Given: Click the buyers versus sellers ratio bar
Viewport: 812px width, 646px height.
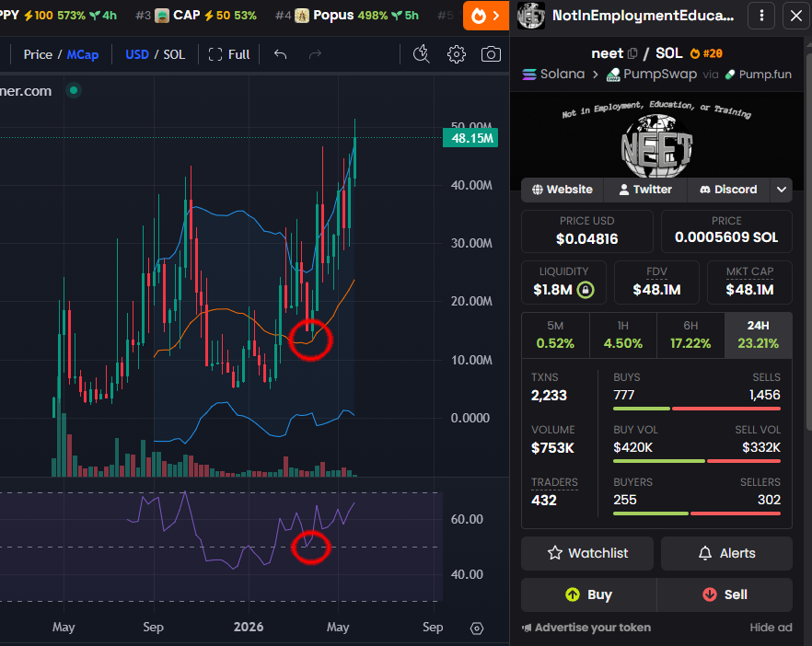Looking at the screenshot, I should click(697, 513).
